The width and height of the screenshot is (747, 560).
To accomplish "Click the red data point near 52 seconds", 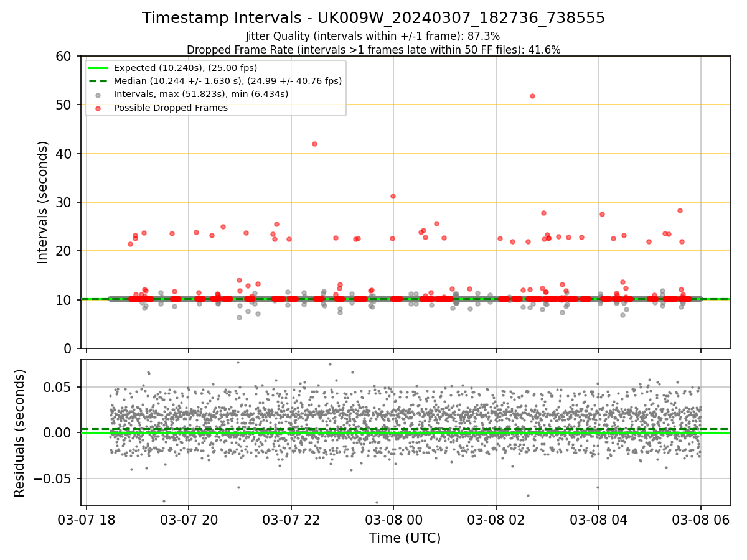I will tap(532, 96).
